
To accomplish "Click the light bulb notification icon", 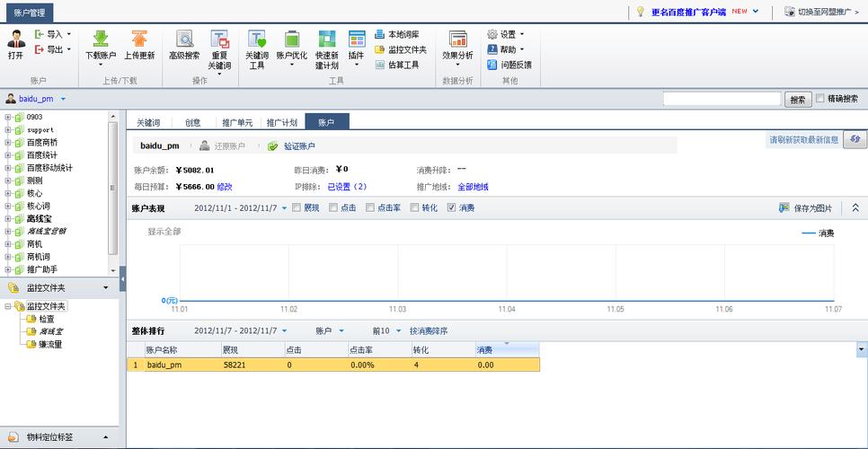I will coord(640,11).
